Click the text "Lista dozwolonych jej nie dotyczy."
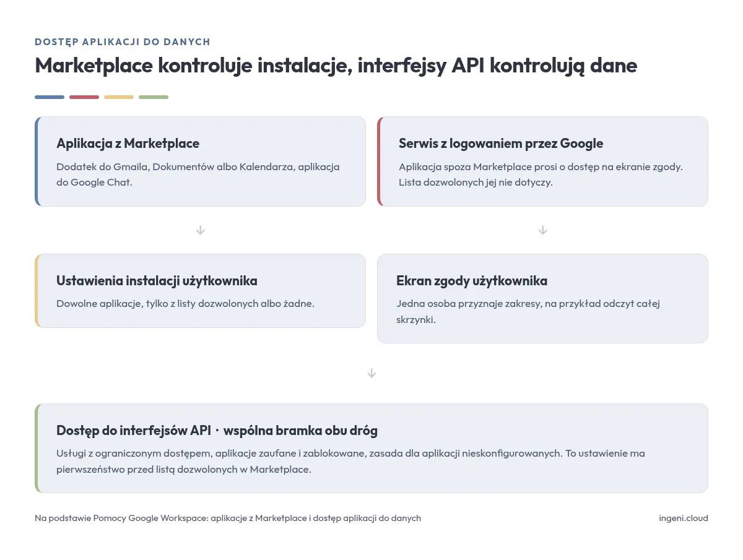The width and height of the screenshot is (743, 560). click(x=476, y=183)
